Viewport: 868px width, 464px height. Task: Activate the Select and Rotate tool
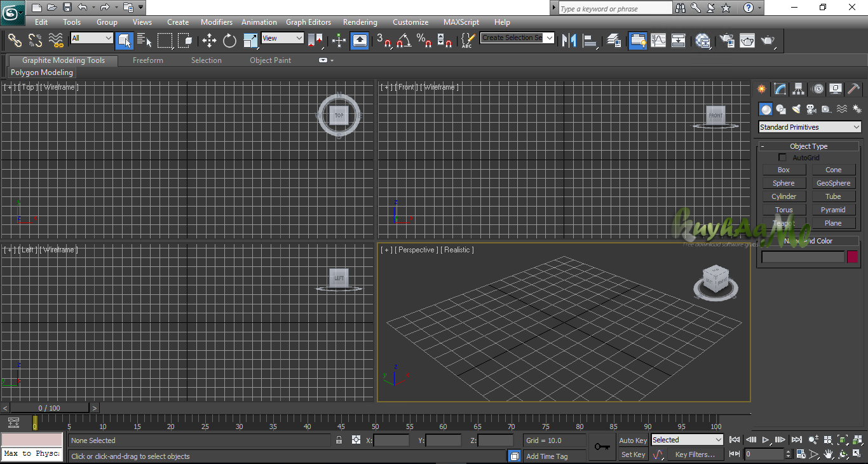tap(229, 41)
